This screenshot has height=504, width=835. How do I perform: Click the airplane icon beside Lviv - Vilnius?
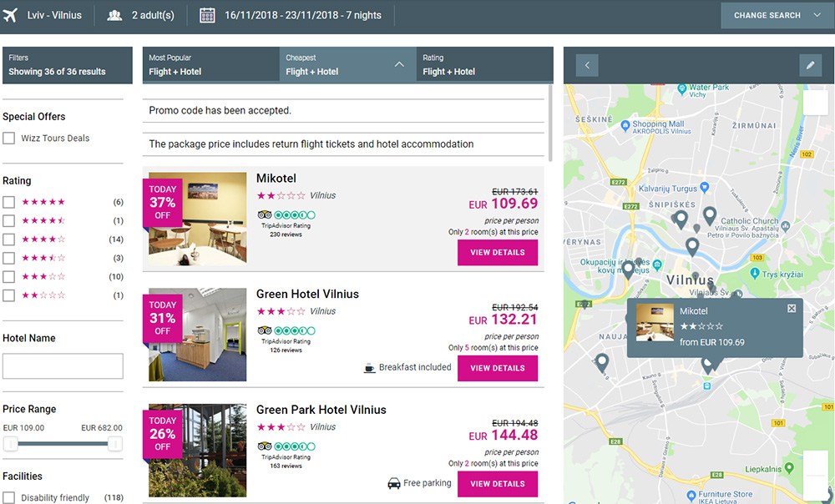[11, 15]
